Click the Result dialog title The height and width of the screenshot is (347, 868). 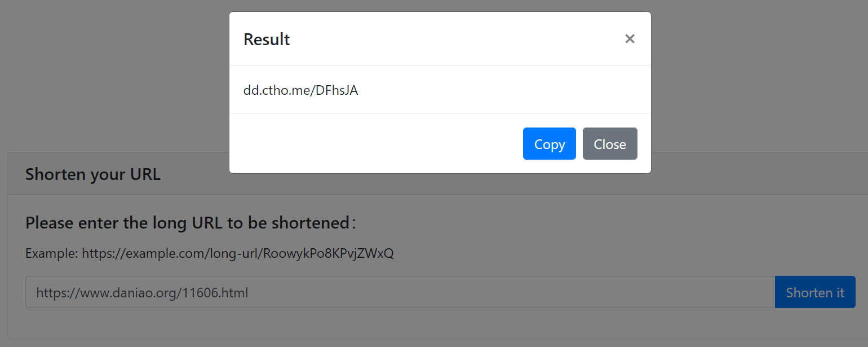click(267, 39)
